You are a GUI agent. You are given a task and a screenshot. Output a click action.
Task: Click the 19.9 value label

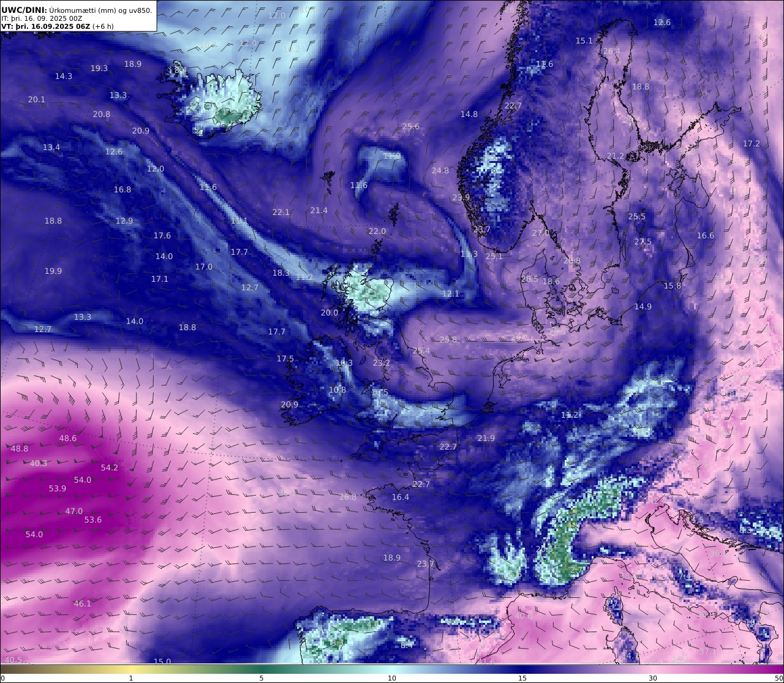click(53, 271)
